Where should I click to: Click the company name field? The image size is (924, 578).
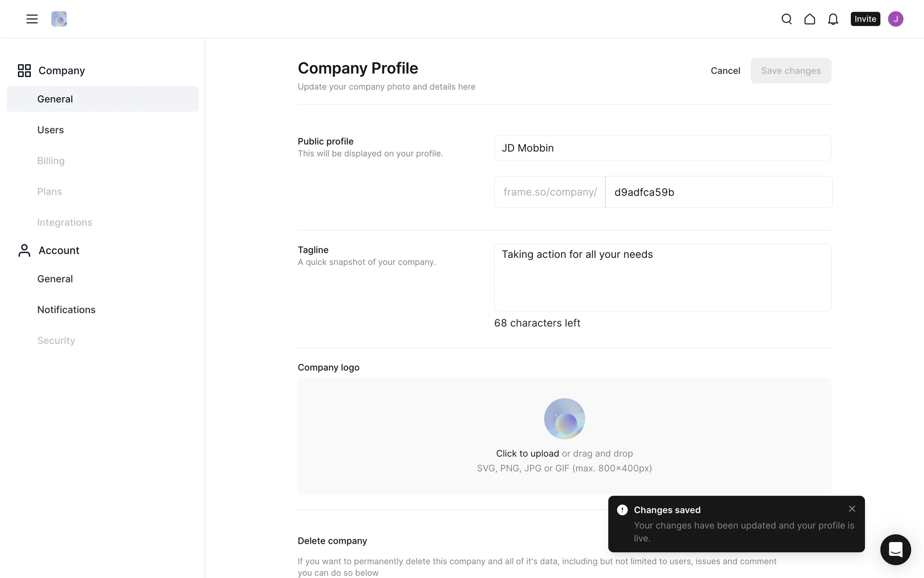[662, 148]
